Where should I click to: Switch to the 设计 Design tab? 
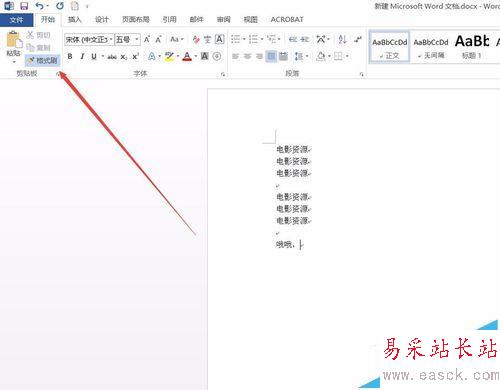[x=102, y=20]
